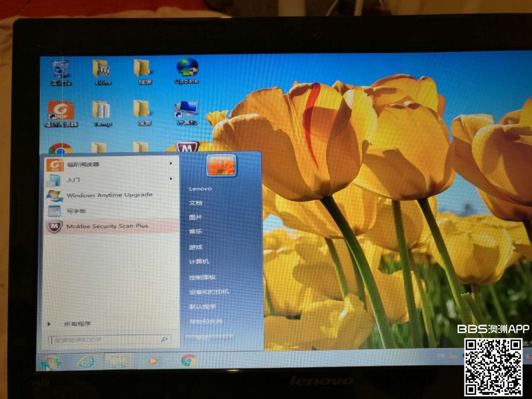The image size is (532, 399).
Task: Open Windows Media Player from taskbar
Action: click(x=153, y=361)
